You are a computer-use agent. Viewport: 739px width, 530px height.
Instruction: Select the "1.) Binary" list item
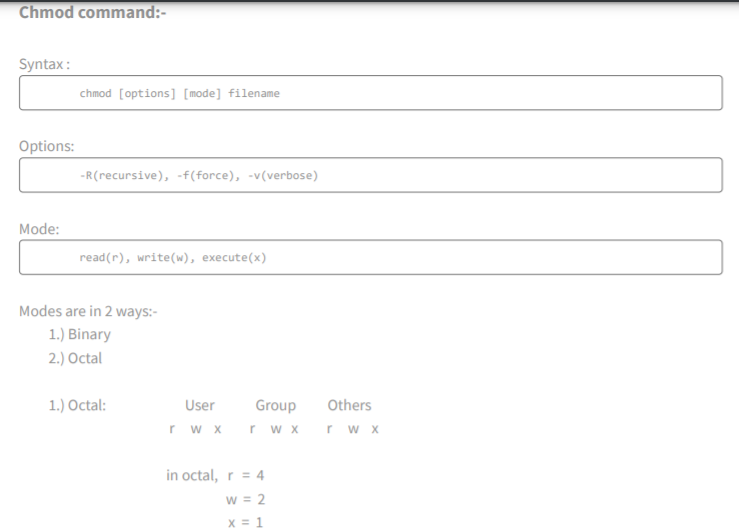tap(79, 334)
